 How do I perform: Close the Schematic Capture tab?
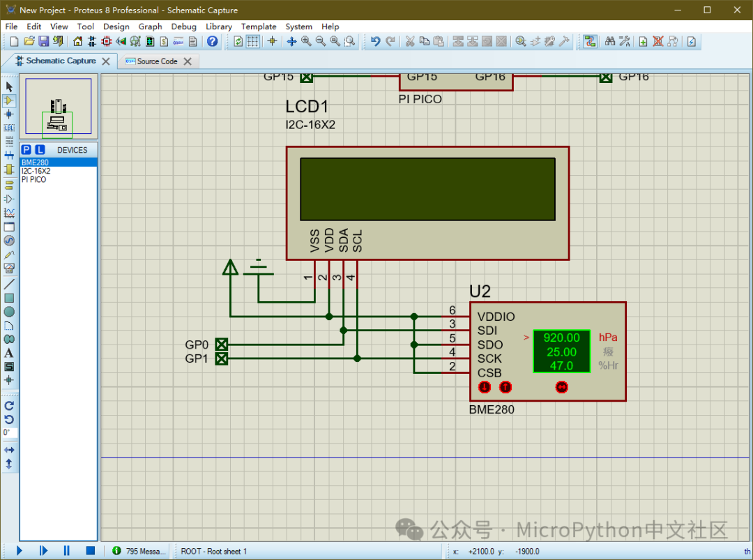coord(106,61)
